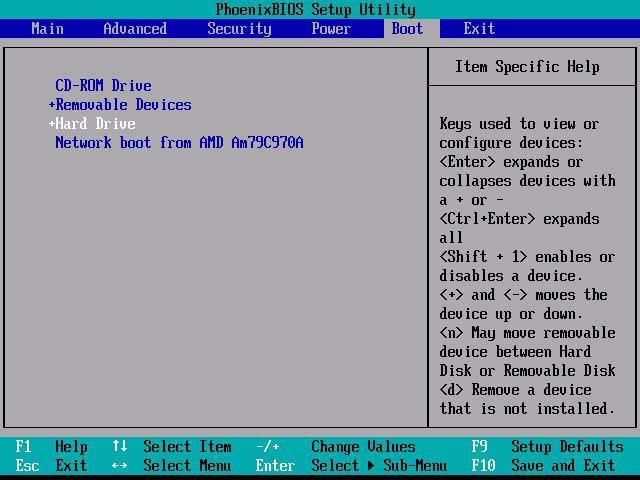640x480 pixels.
Task: Open the Security tab
Action: [239, 29]
